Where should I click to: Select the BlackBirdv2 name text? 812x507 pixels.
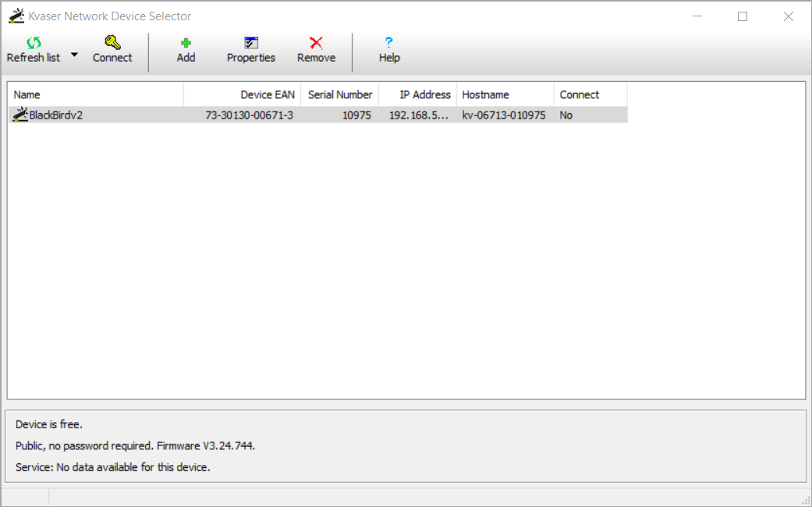56,115
